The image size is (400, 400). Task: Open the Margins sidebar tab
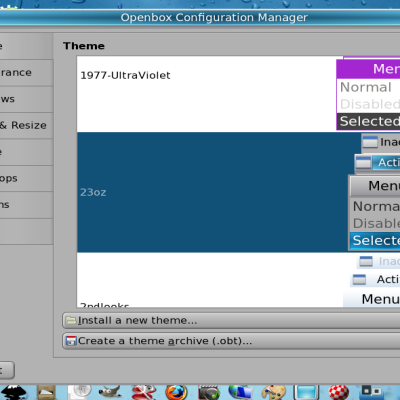click(26, 205)
